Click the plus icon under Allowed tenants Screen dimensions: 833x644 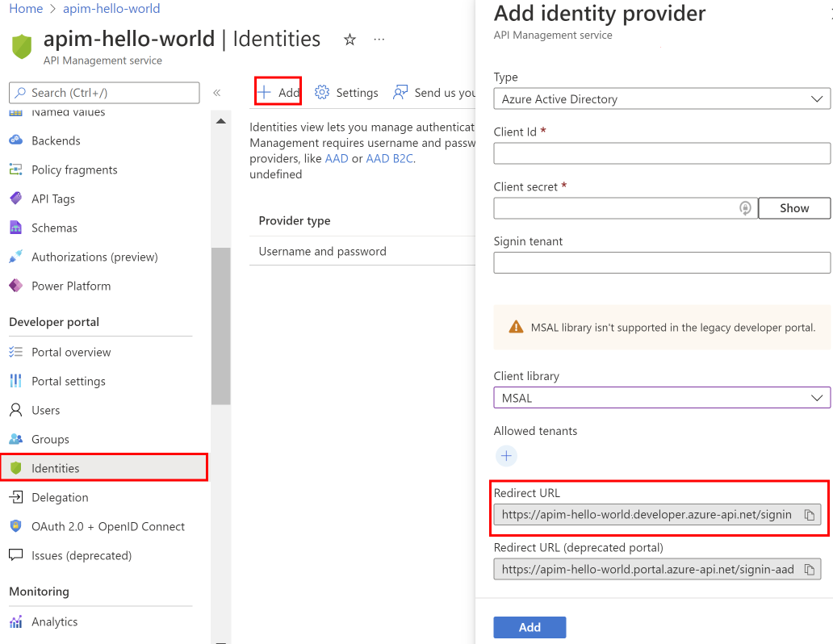(506, 456)
